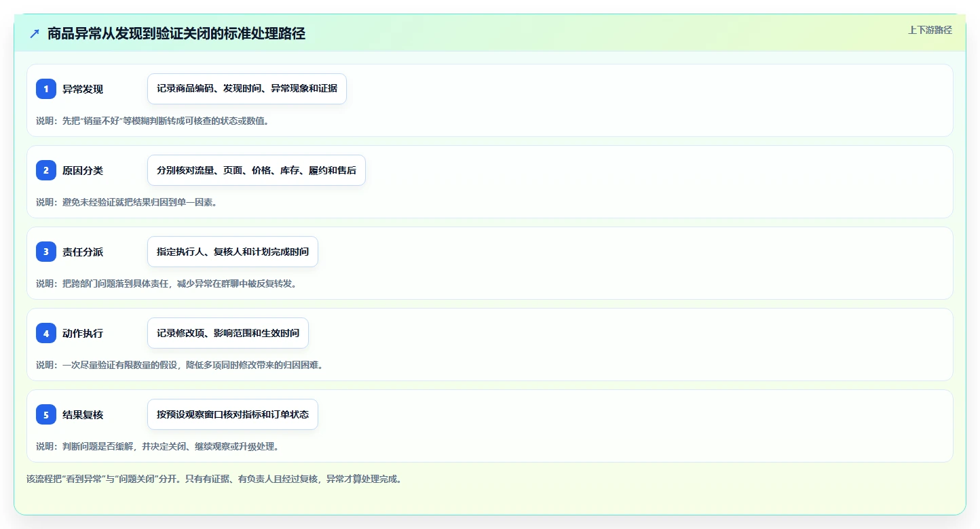This screenshot has width=980, height=529.
Task: Click the note starting 先把“销量不好”
Action: point(153,121)
